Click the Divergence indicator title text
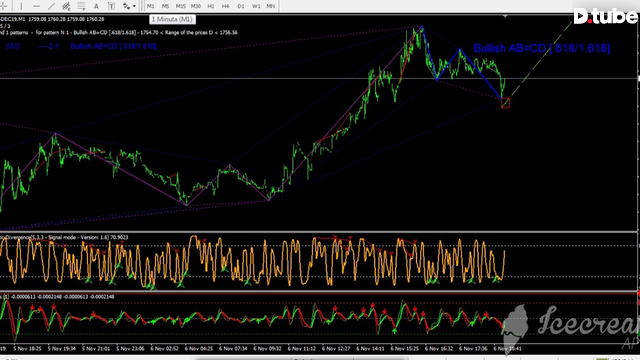 [x=64, y=237]
